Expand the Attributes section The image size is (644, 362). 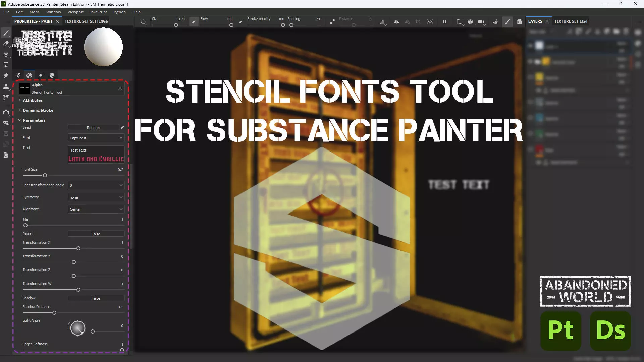tap(33, 100)
